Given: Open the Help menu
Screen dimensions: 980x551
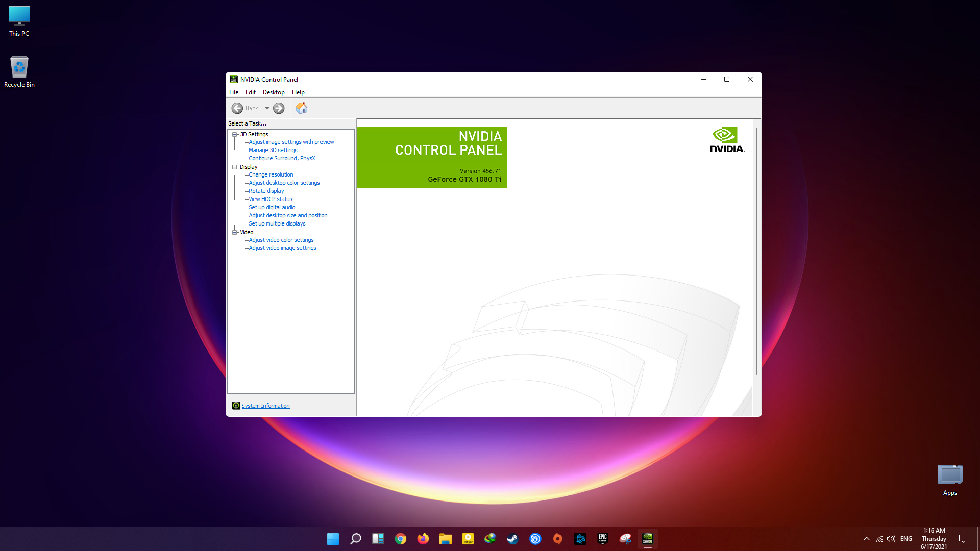Looking at the screenshot, I should pos(298,92).
